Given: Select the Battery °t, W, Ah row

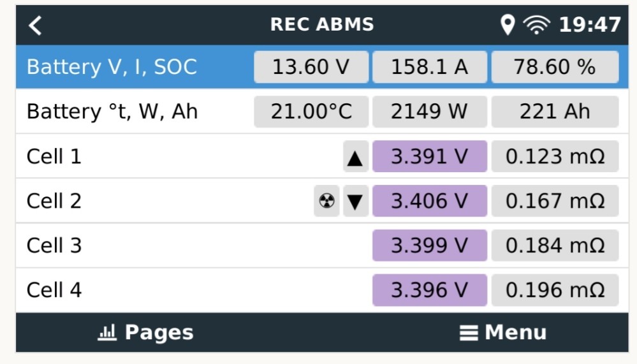Looking at the screenshot, I should tap(322, 112).
